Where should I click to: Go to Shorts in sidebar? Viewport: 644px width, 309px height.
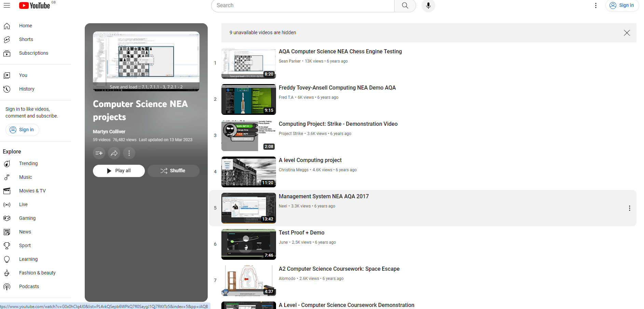(26, 39)
